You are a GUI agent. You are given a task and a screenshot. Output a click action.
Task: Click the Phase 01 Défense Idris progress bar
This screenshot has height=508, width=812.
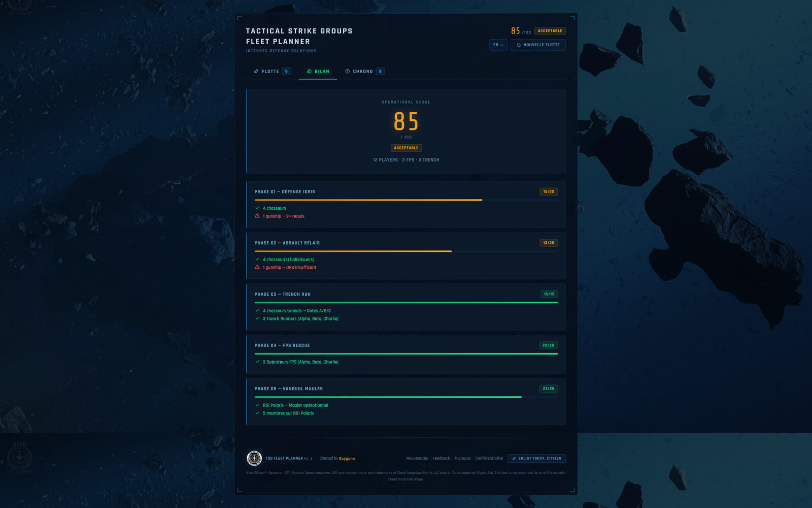pyautogui.click(x=406, y=200)
